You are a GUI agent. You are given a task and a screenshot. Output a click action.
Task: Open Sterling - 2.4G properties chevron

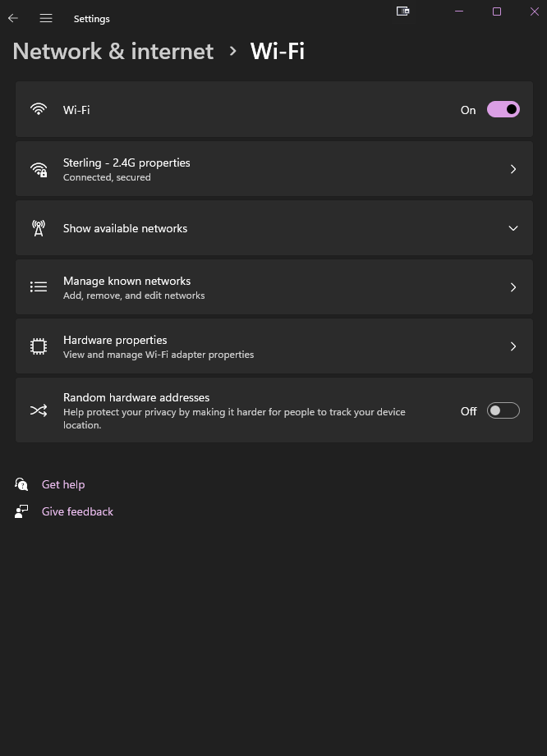[513, 169]
